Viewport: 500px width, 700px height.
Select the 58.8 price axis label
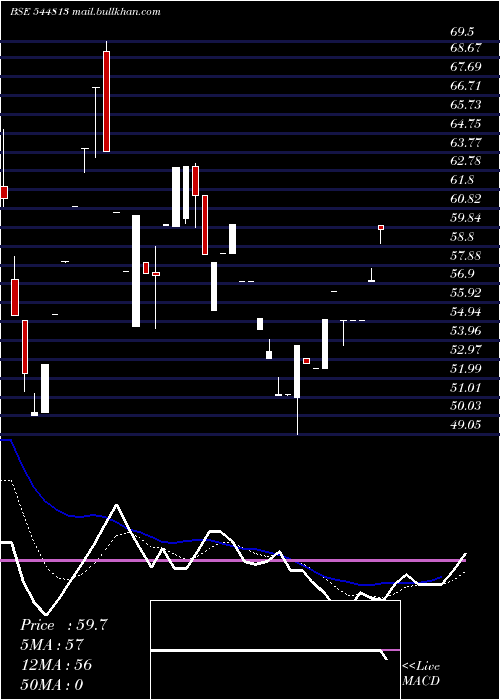pyautogui.click(x=462, y=237)
